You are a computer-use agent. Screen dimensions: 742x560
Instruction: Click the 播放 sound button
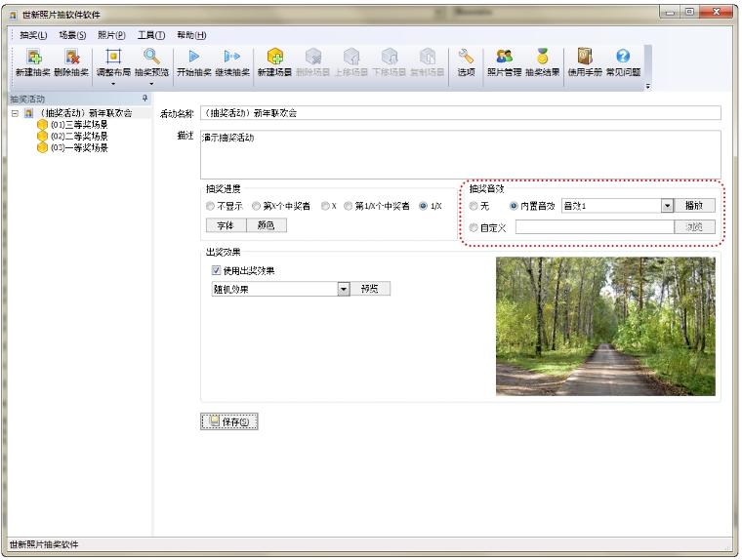(696, 206)
